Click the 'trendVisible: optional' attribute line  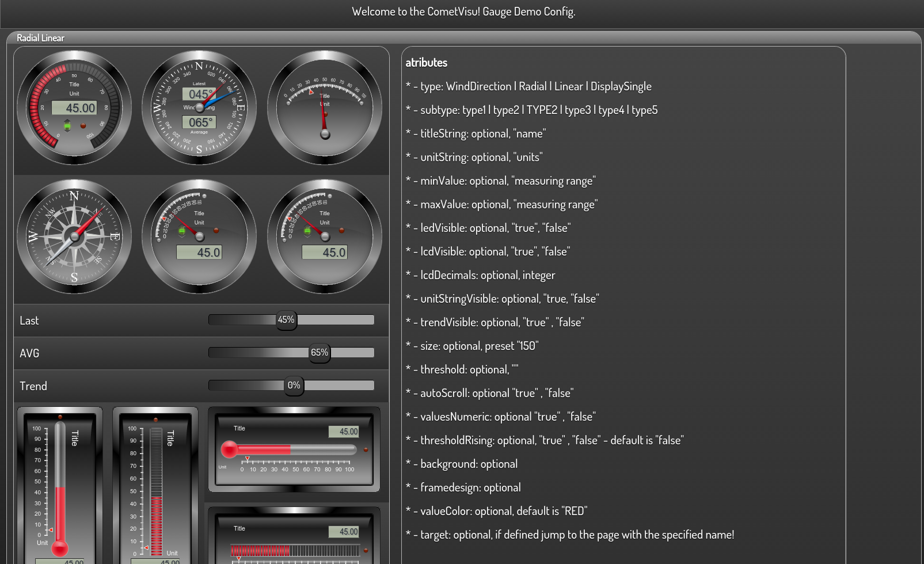pos(495,322)
